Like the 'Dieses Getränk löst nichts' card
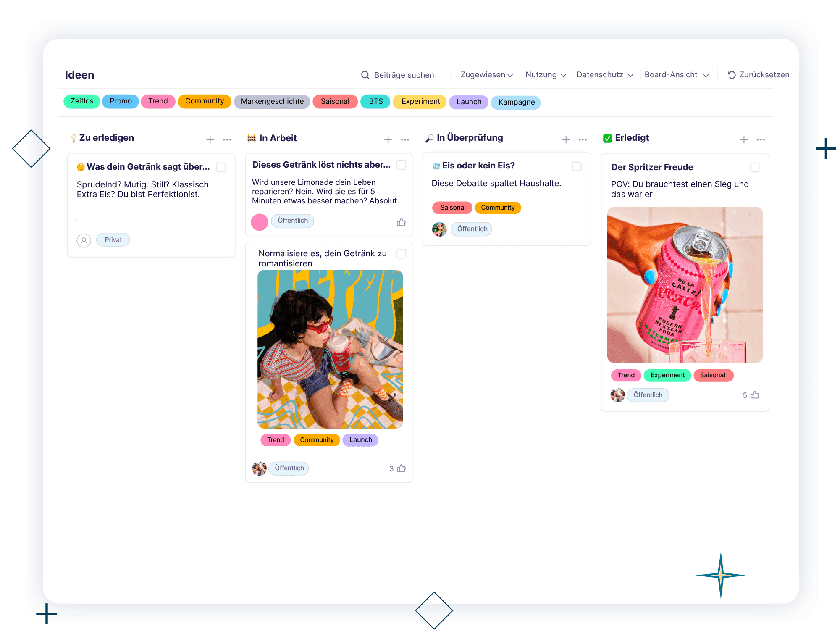 [x=401, y=222]
